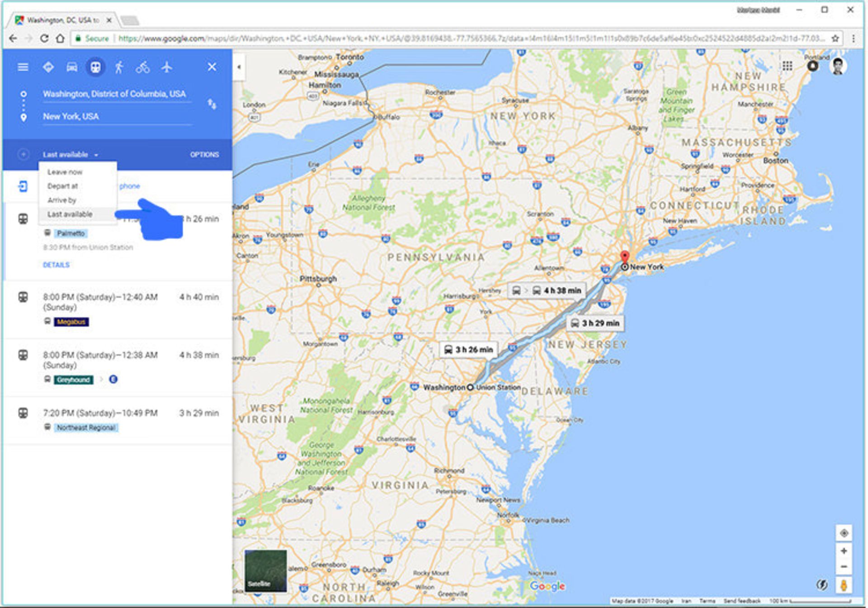Select the Greyhound 4 h 38 min route
This screenshot has height=608, width=868.
[118, 367]
